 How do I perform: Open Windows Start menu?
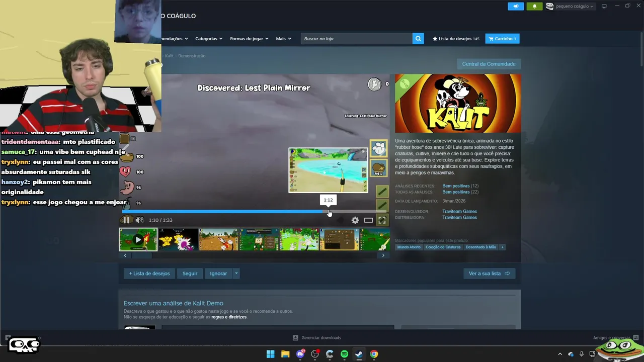coord(270,354)
